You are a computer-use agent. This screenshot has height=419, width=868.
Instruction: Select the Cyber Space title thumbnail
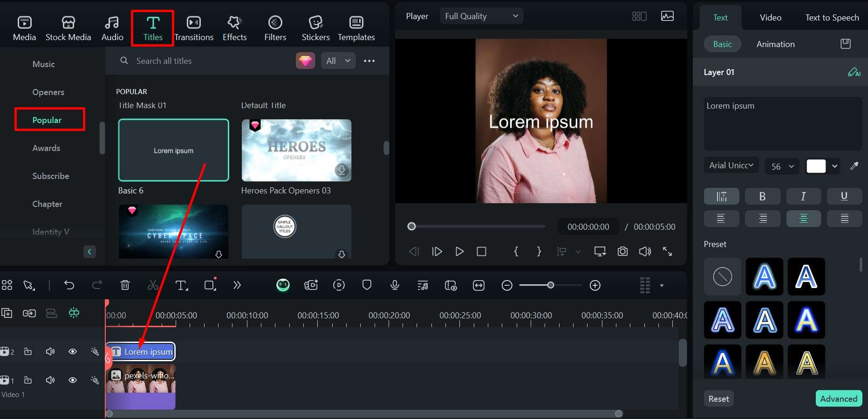[173, 231]
